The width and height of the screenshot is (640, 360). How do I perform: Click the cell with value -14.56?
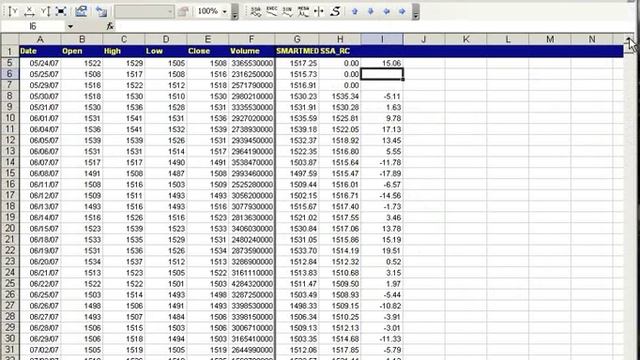(382, 196)
